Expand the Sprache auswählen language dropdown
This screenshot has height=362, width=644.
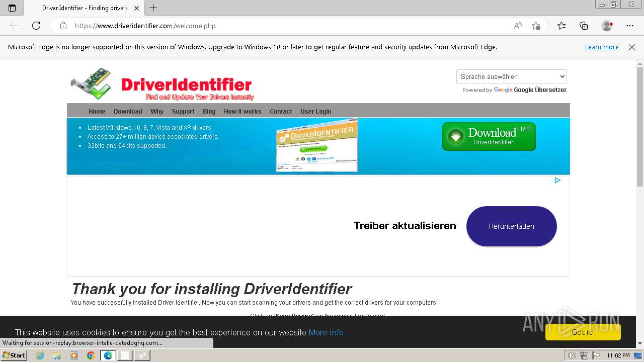tap(512, 76)
